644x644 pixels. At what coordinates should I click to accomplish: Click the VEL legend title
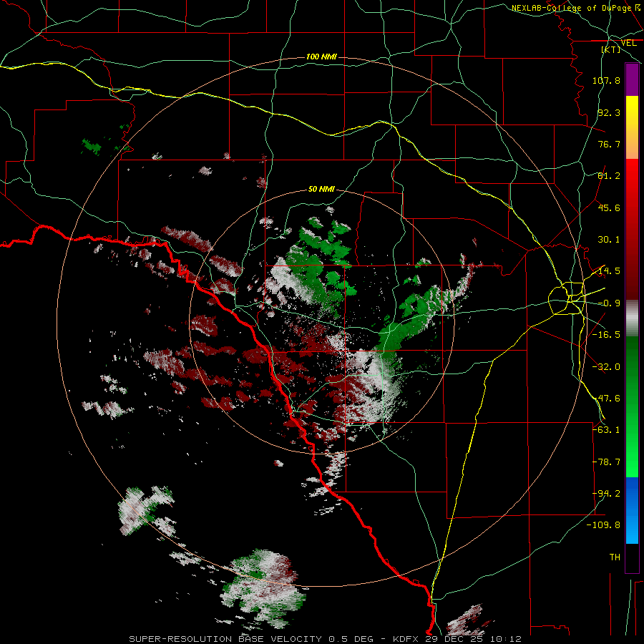[x=628, y=43]
